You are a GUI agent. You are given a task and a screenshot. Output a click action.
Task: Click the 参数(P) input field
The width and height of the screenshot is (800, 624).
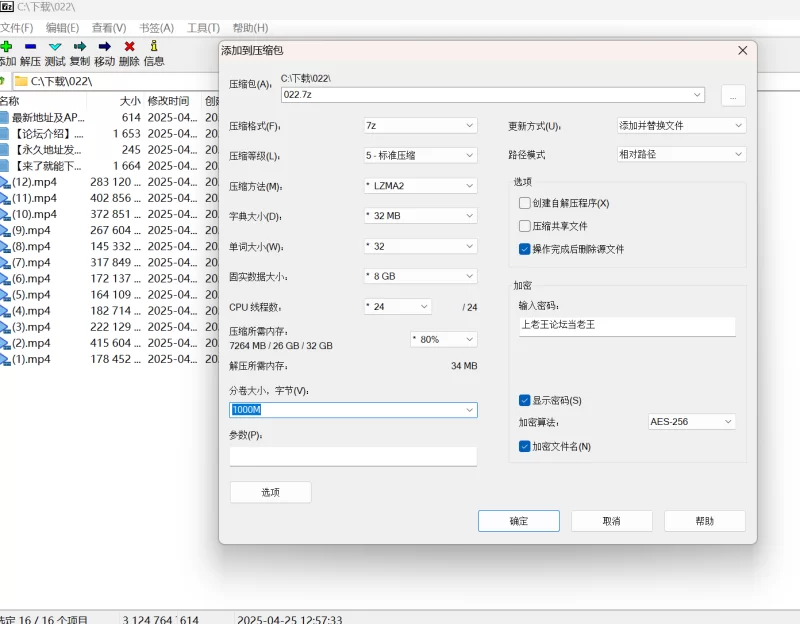353,456
